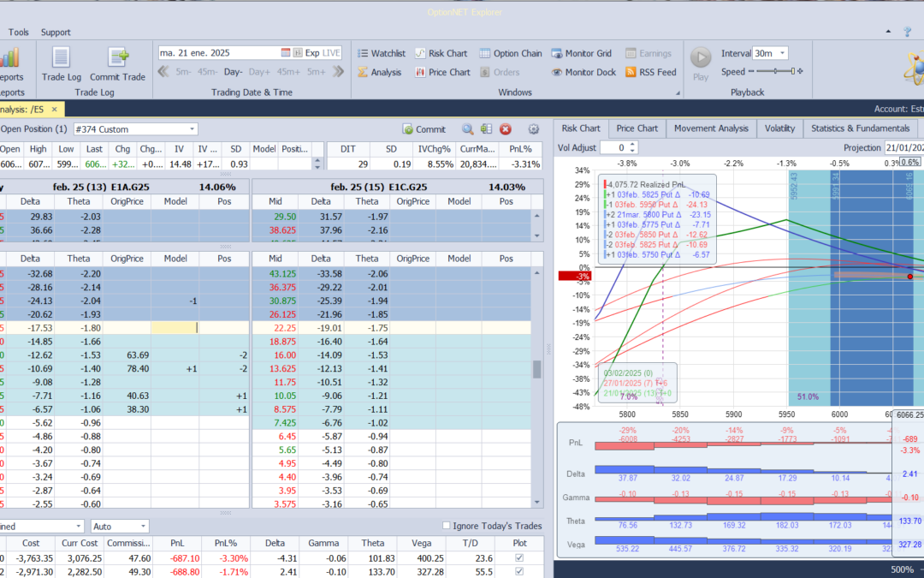Open the Monitor Grid window
Screen dimensions: 924x578
click(582, 53)
